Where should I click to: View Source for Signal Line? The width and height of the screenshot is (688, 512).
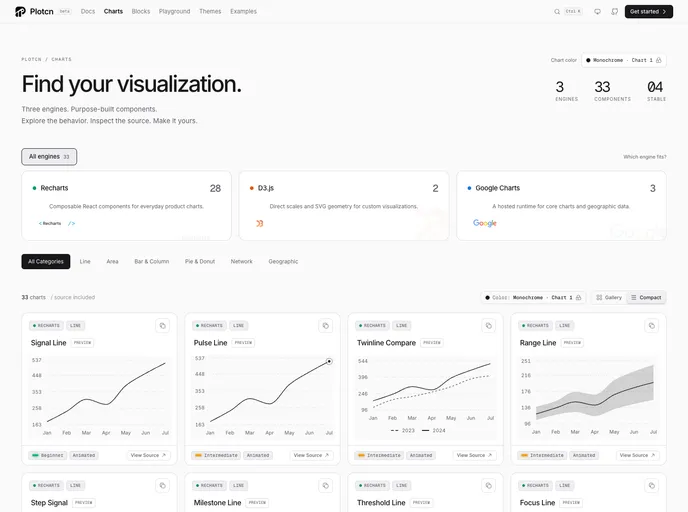click(148, 455)
